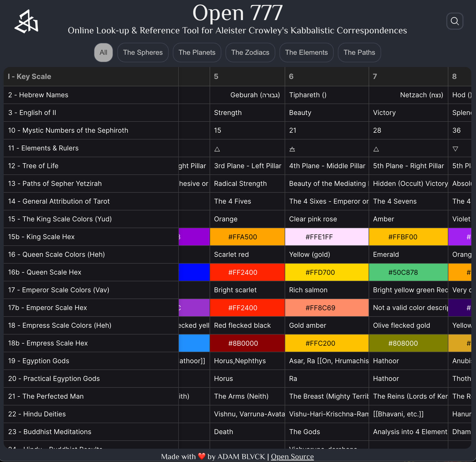The height and width of the screenshot is (462, 476).
Task: Click the Open 777 logo icon
Action: [x=26, y=22]
